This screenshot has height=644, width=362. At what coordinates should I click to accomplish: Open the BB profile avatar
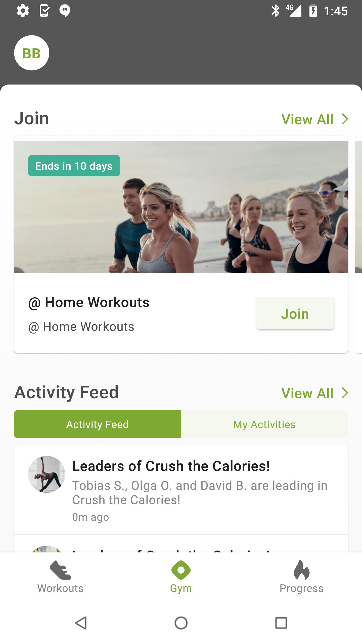click(31, 53)
